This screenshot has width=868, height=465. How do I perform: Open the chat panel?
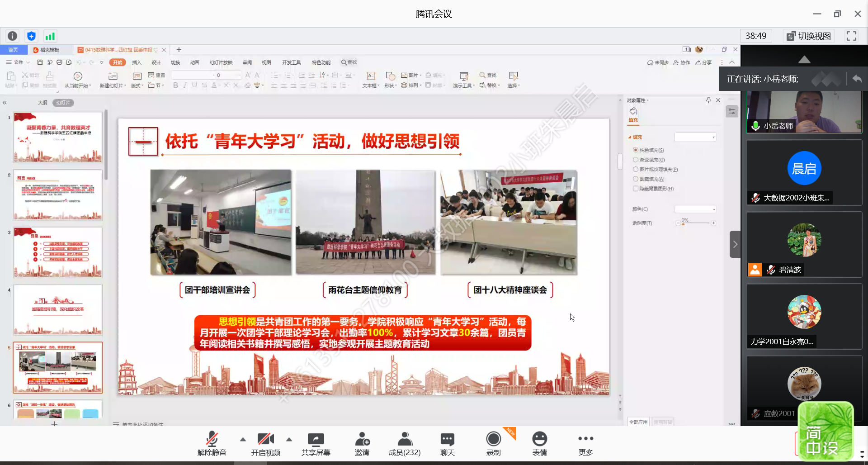[x=447, y=439]
